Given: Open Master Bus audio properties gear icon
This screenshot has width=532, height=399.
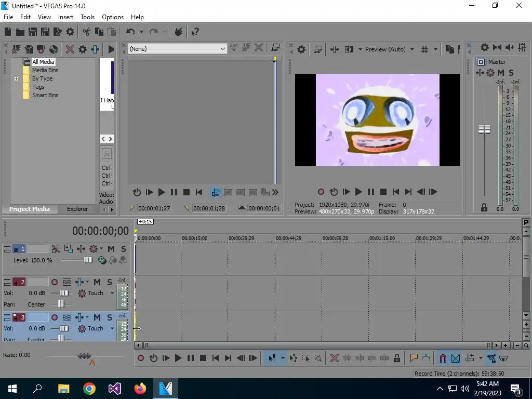Looking at the screenshot, I should (485, 47).
